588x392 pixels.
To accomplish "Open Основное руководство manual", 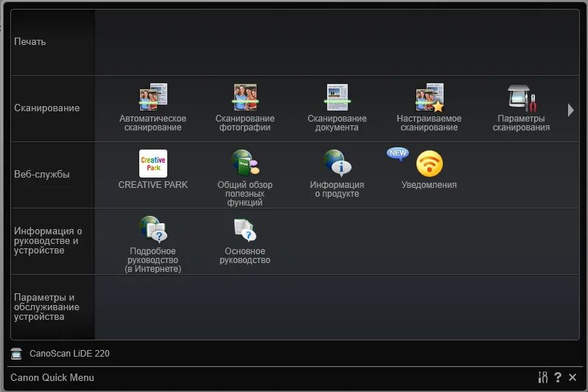I will pyautogui.click(x=245, y=240).
